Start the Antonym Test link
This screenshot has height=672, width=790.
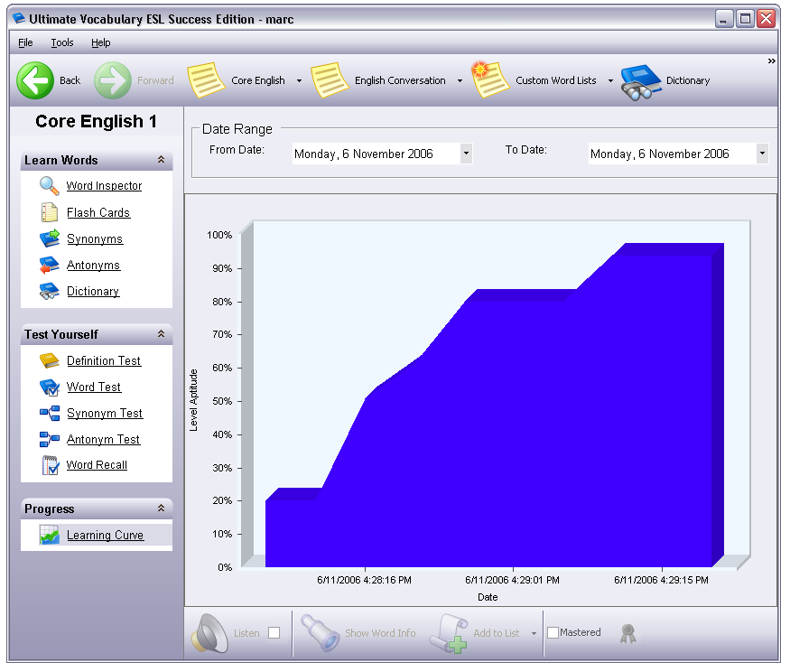pyautogui.click(x=103, y=440)
